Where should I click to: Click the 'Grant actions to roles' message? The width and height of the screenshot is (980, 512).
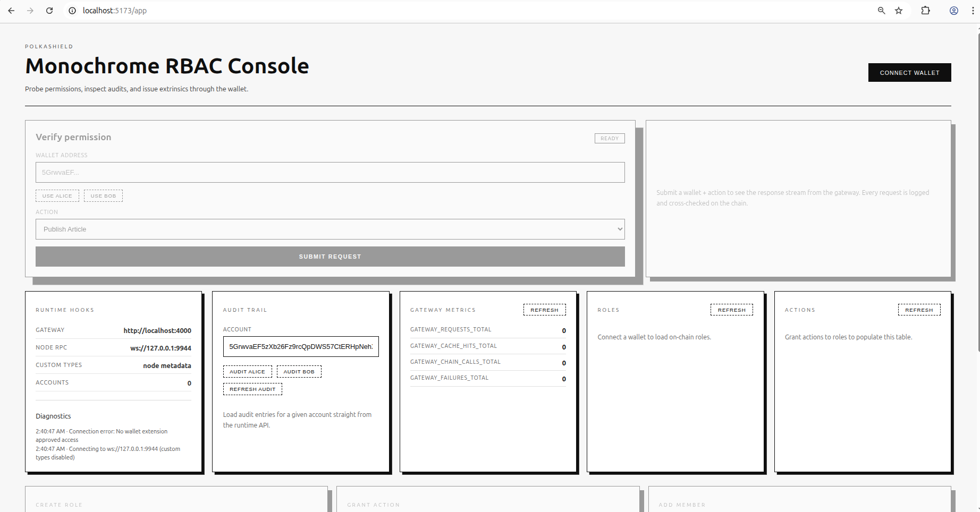click(848, 337)
